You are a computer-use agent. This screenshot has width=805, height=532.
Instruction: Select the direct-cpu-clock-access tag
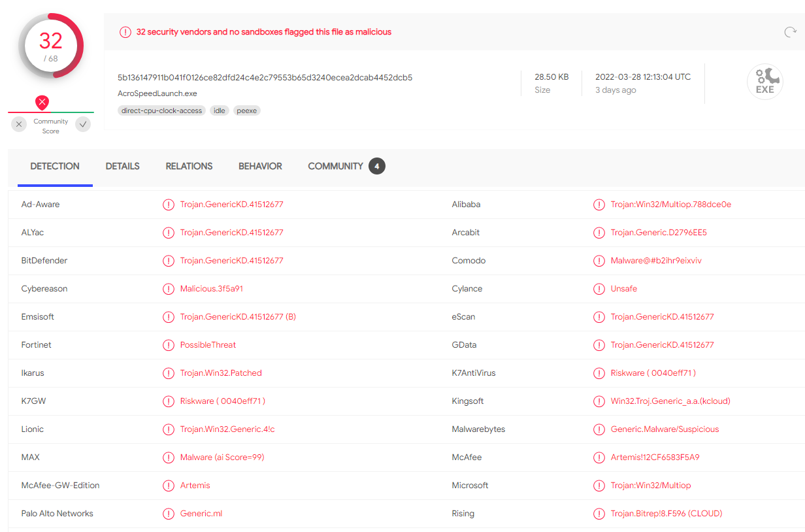pos(162,110)
